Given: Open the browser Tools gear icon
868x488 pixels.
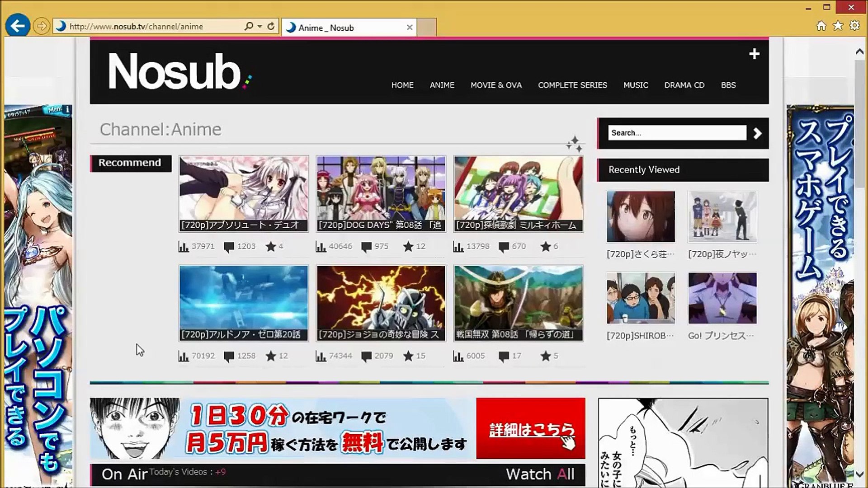Looking at the screenshot, I should 854,26.
